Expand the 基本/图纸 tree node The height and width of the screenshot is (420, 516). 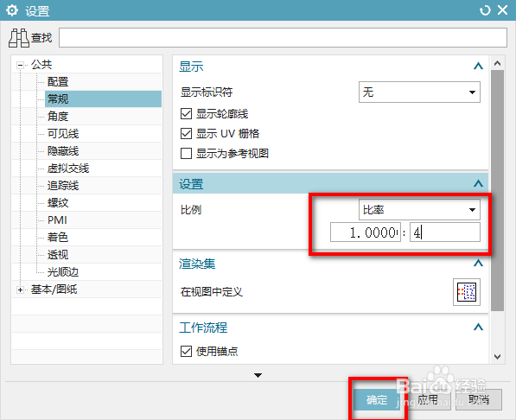[x=21, y=290]
